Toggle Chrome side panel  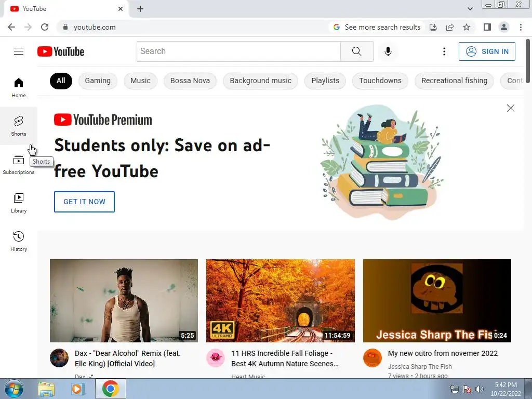(x=487, y=27)
